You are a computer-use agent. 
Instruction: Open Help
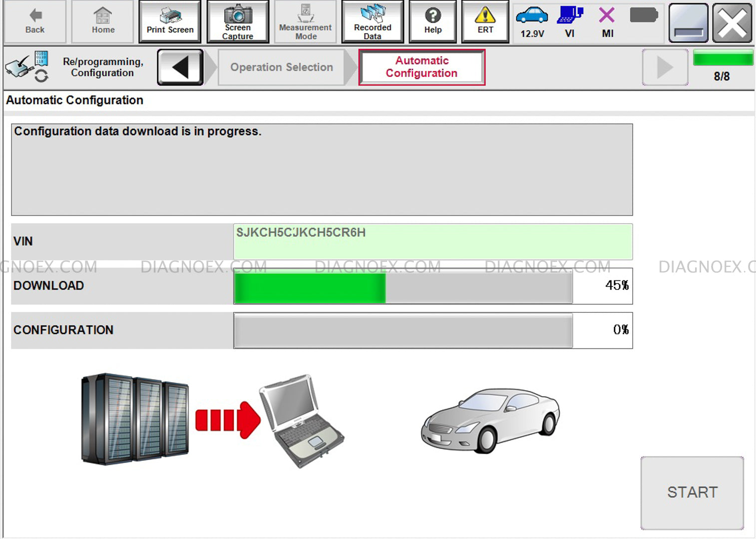[x=432, y=21]
